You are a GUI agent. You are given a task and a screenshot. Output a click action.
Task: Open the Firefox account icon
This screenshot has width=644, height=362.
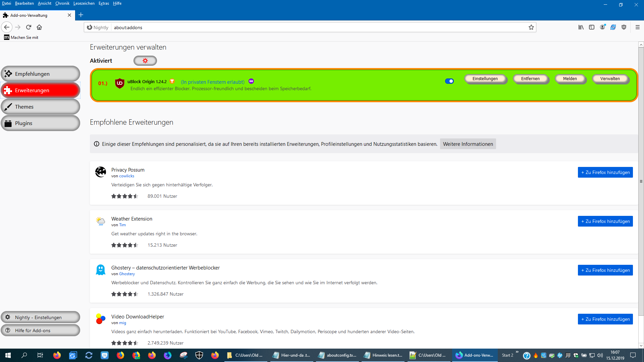[602, 27]
